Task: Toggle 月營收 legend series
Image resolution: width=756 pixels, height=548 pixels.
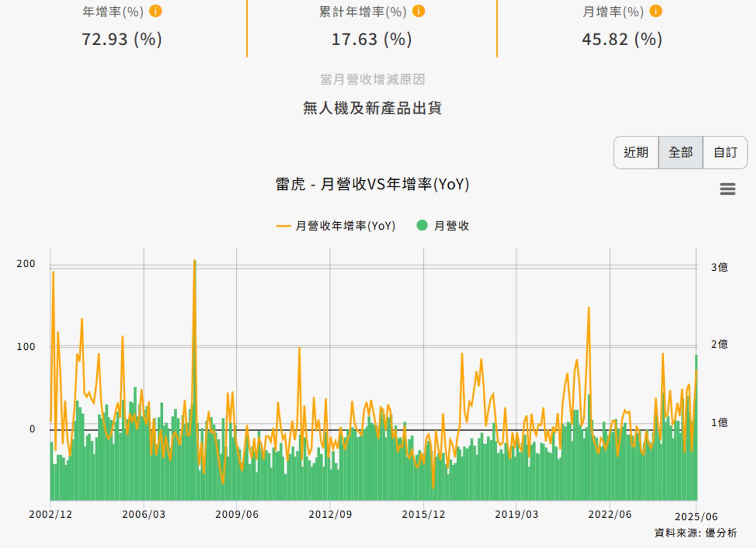Action: (443, 226)
